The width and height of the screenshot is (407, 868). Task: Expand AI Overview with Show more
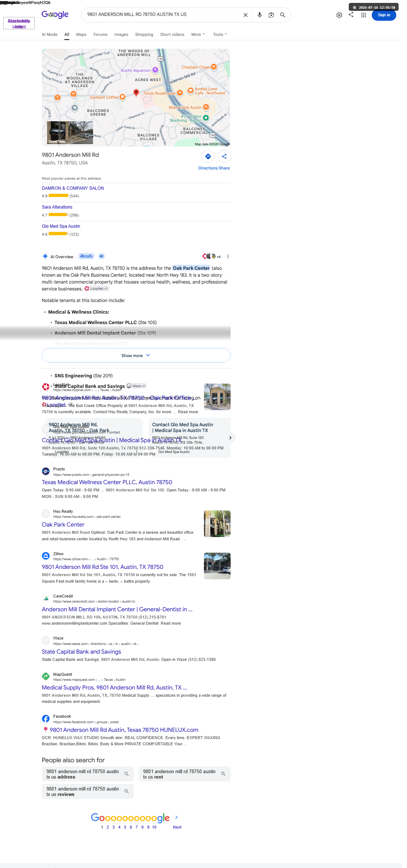[x=136, y=356]
